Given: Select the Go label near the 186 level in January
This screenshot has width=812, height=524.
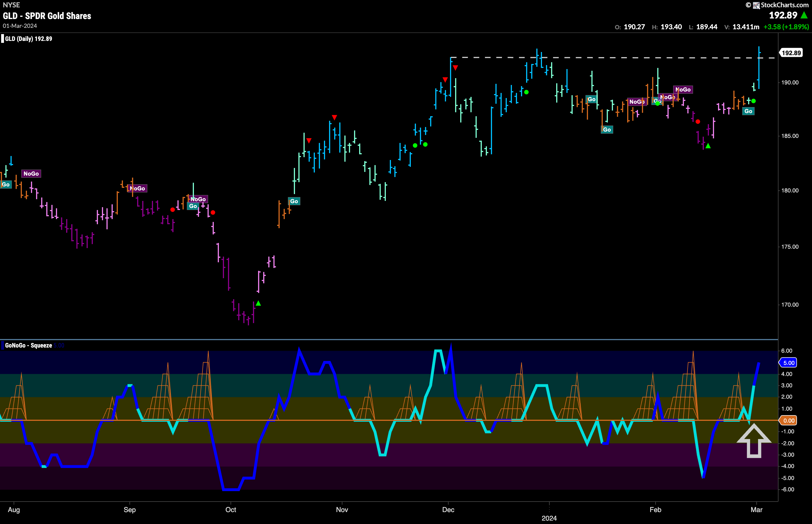Looking at the screenshot, I should (x=607, y=130).
